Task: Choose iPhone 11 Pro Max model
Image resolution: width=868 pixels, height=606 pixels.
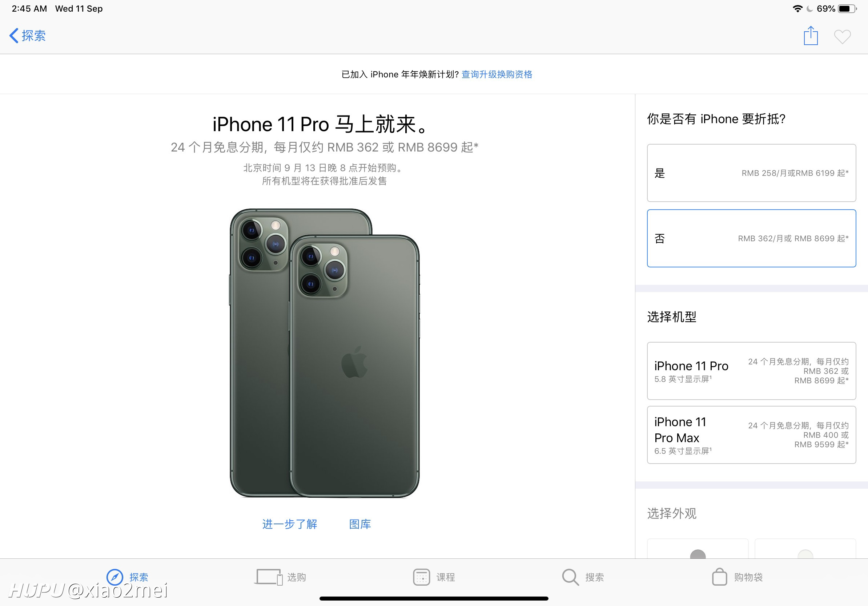Action: (x=751, y=435)
